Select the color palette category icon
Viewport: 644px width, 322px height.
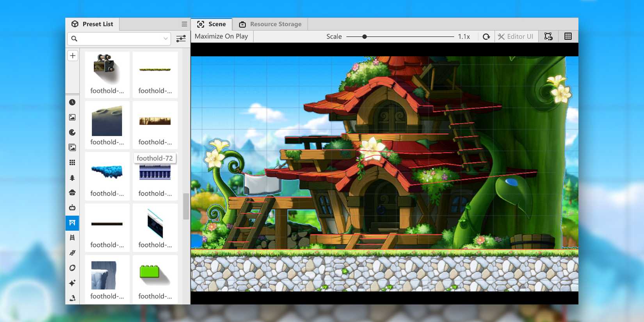pos(72,132)
